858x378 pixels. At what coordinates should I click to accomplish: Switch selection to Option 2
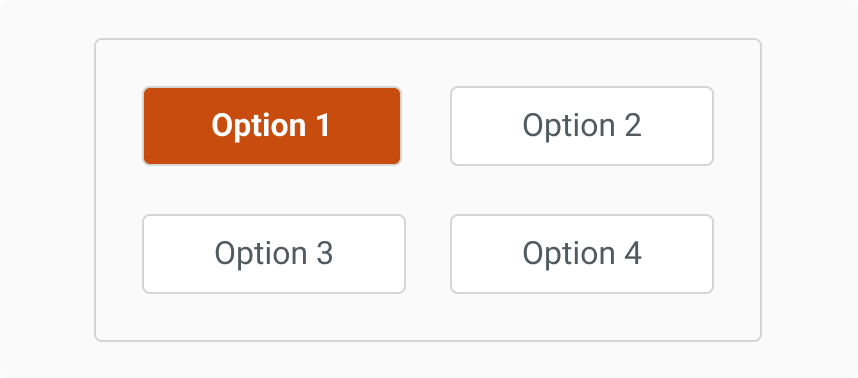coord(582,126)
